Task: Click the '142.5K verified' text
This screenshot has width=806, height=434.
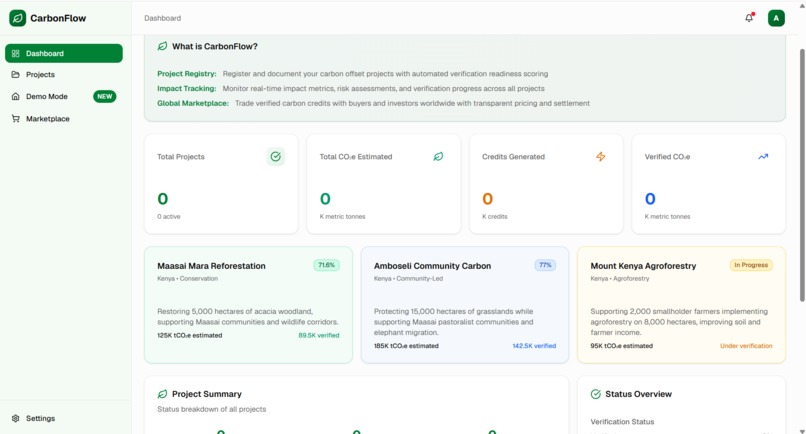Action: tap(534, 346)
